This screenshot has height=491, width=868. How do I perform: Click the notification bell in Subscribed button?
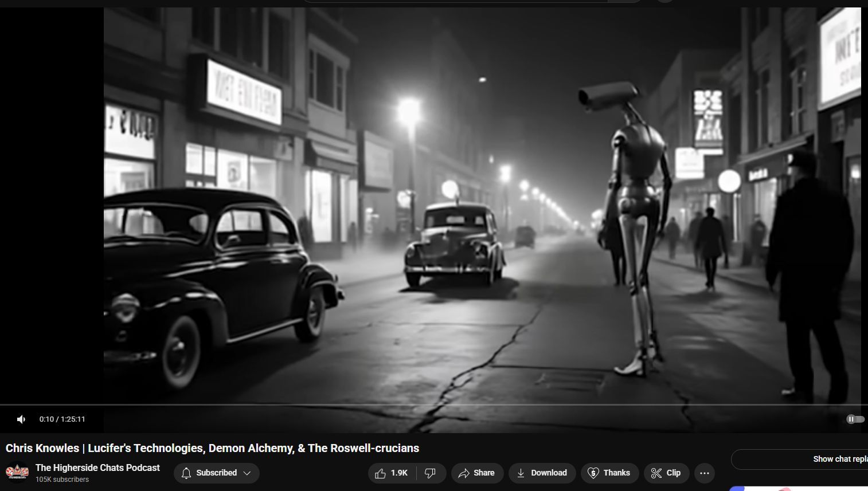click(186, 473)
